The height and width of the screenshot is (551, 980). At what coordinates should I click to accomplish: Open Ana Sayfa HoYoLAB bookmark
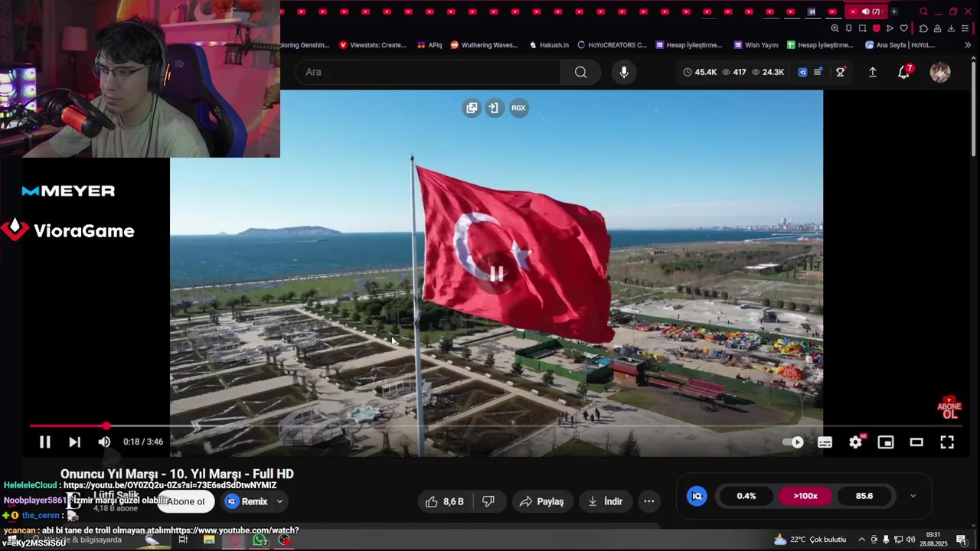click(900, 45)
